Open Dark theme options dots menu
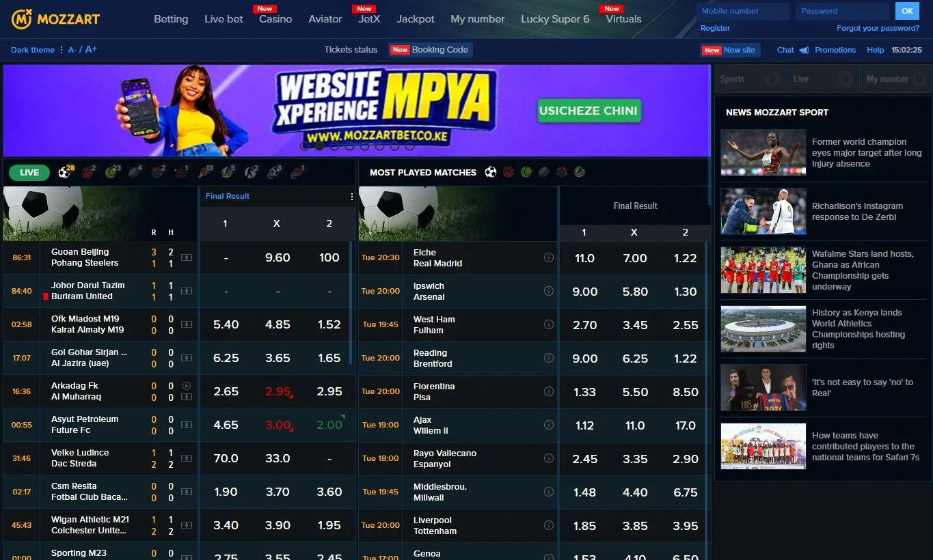 tap(62, 50)
